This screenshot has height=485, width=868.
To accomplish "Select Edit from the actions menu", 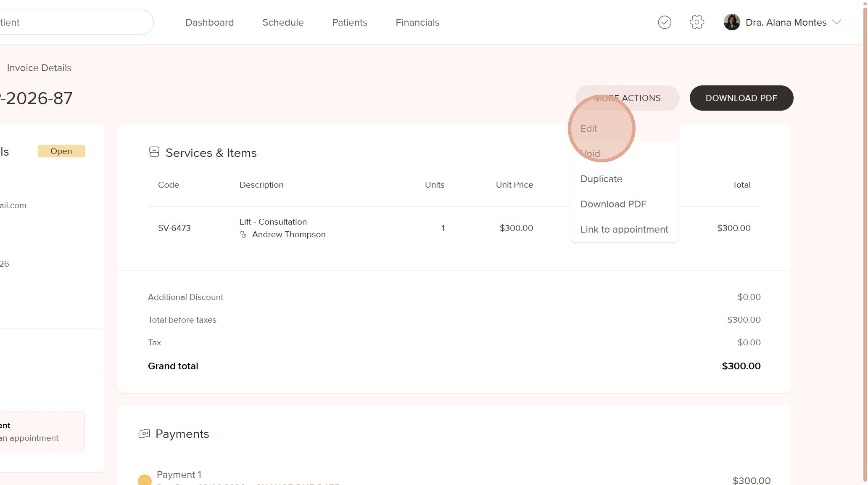I will click(x=589, y=129).
